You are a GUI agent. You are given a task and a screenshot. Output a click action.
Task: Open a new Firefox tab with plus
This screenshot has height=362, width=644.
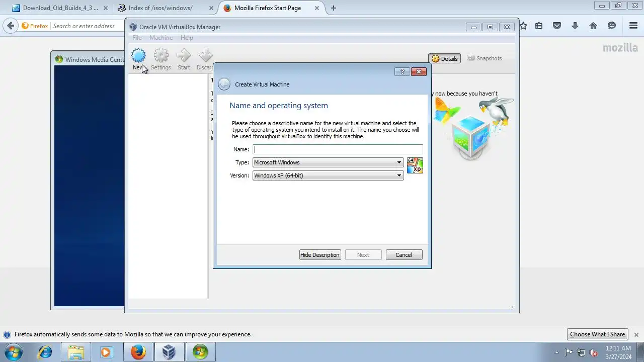tap(334, 8)
